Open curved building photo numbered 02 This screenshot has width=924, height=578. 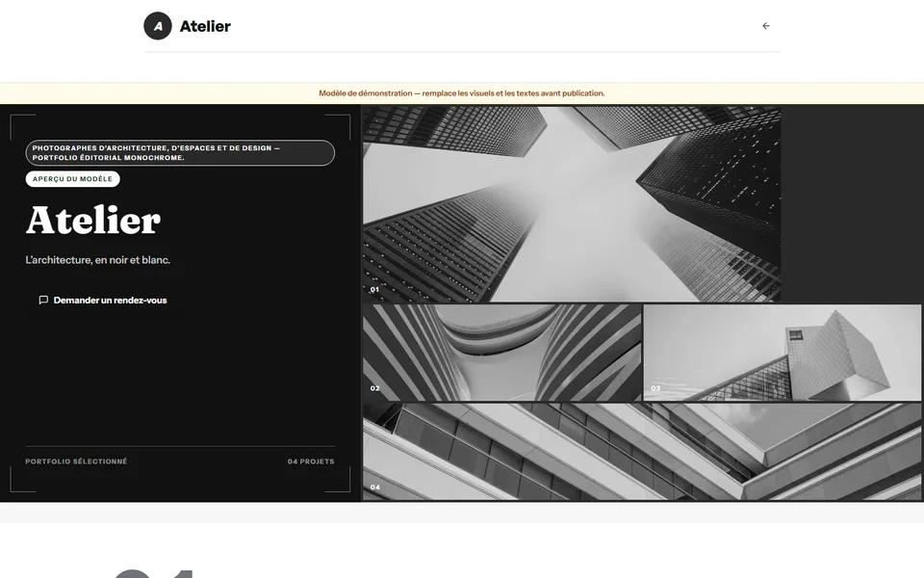point(502,353)
